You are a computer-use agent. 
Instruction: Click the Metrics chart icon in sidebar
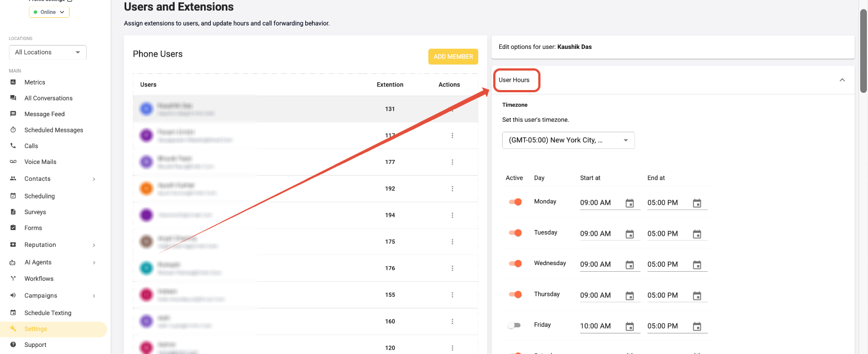(x=13, y=82)
